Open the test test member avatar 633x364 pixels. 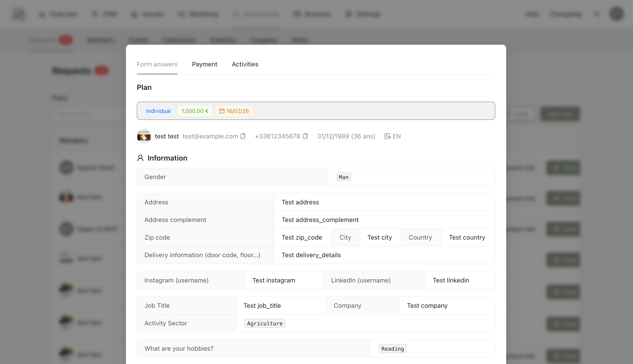(x=144, y=136)
